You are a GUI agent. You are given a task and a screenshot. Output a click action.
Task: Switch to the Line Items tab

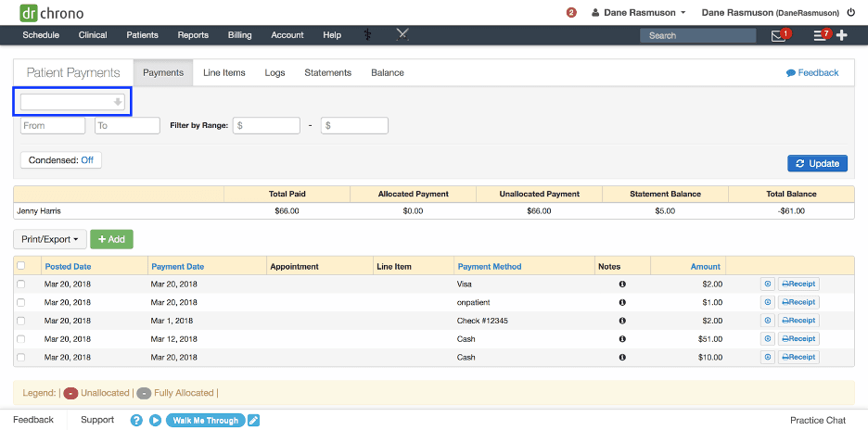223,73
